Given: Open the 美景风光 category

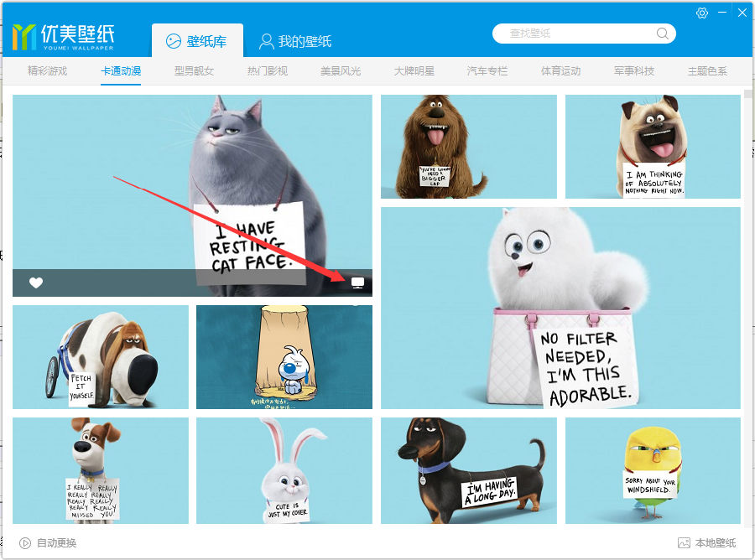Looking at the screenshot, I should [x=341, y=71].
